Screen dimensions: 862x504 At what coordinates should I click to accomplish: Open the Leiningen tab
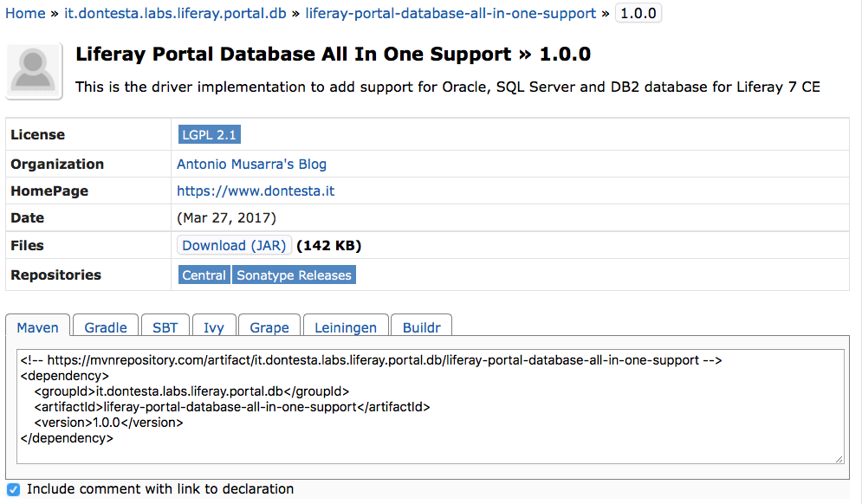tap(346, 327)
